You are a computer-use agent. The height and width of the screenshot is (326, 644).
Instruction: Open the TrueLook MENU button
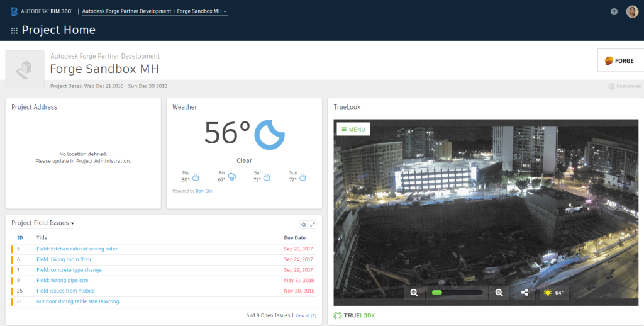pyautogui.click(x=353, y=129)
